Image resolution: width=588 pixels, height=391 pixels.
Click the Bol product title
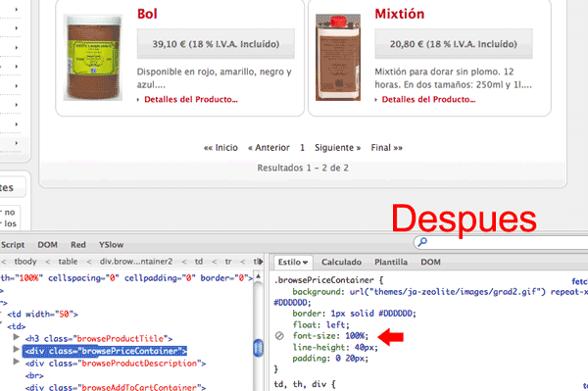pyautogui.click(x=147, y=14)
